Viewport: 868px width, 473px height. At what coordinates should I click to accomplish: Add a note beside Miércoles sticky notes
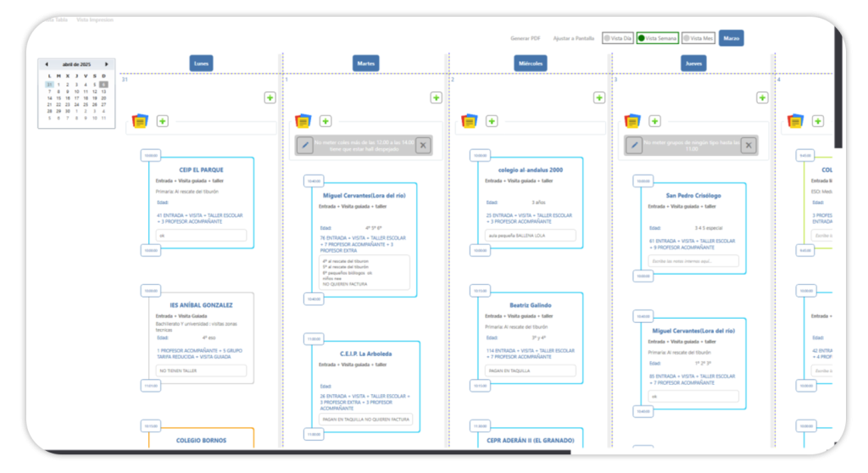pyautogui.click(x=492, y=121)
